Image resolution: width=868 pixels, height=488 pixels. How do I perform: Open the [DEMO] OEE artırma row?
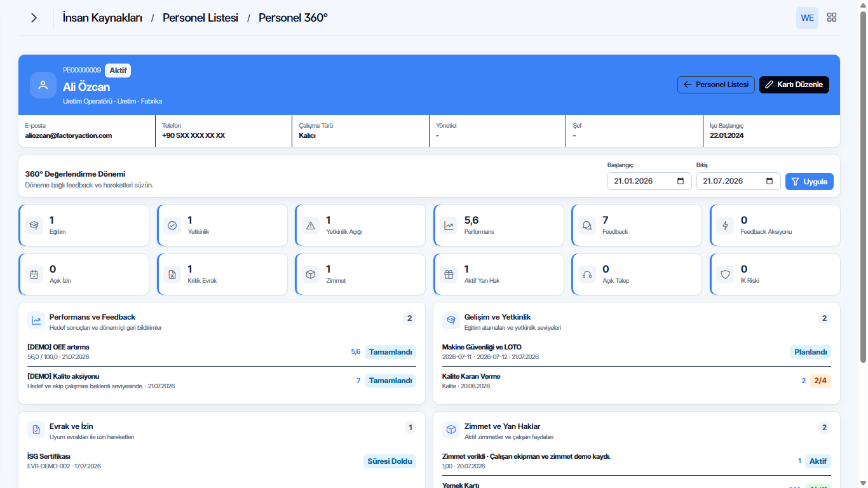[222, 351]
